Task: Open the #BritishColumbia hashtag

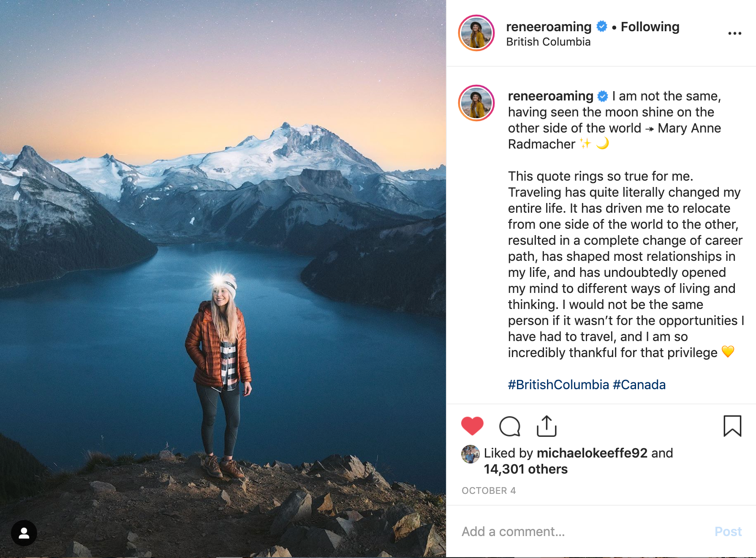Action: [x=558, y=385]
